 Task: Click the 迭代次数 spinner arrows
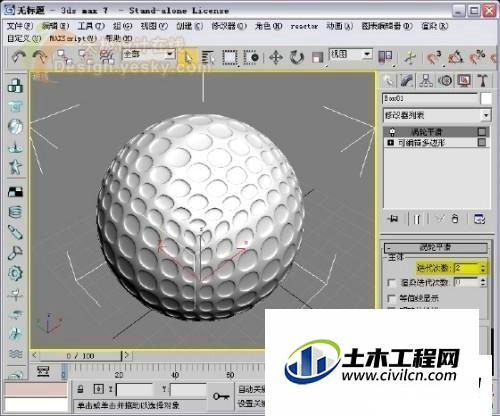pyautogui.click(x=483, y=268)
